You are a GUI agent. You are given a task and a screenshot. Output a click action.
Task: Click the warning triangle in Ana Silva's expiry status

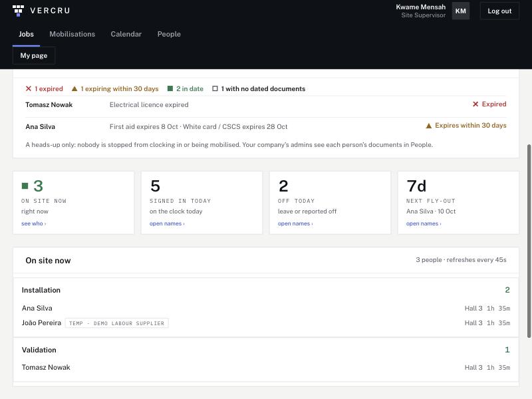[x=429, y=126]
